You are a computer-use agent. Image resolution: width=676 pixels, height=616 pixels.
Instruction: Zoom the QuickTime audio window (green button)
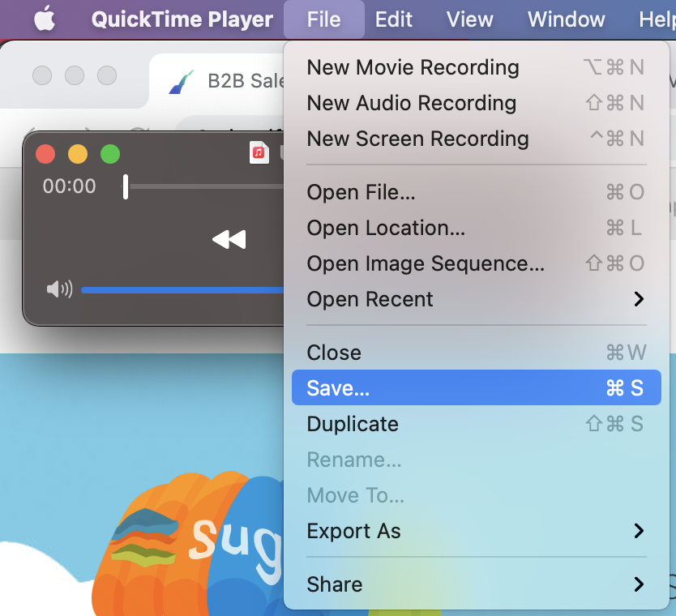110,154
